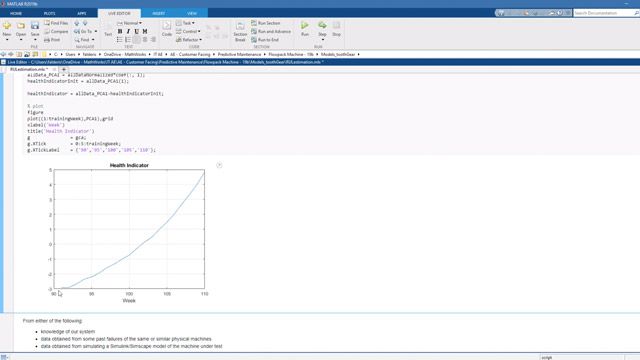Switch to the APPS tab
The width and height of the screenshot is (640, 360).
tap(82, 13)
